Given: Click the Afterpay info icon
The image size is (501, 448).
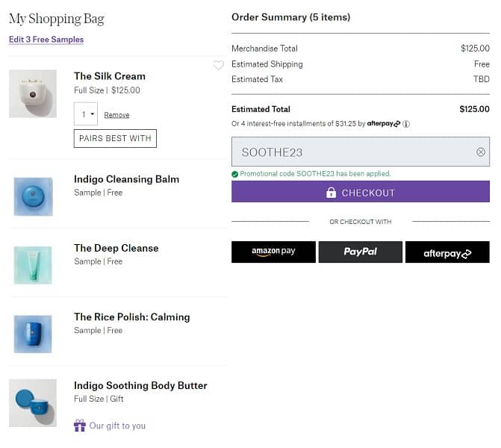Looking at the screenshot, I should click(x=406, y=124).
